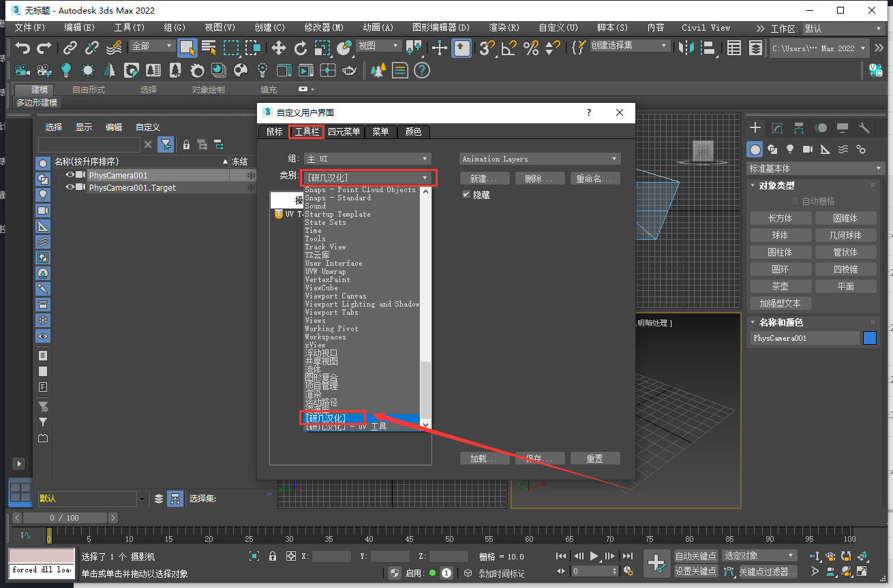Toggle the Angle Snap icon
893x588 pixels.
point(509,48)
